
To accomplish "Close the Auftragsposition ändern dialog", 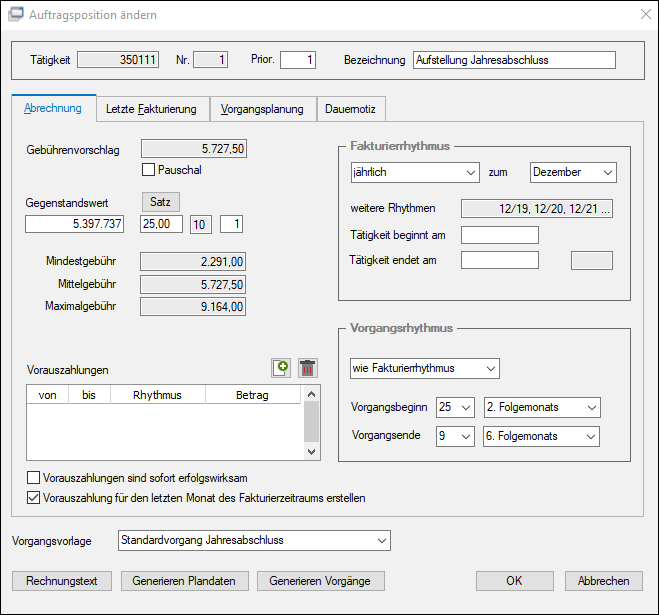I will pyautogui.click(x=646, y=15).
